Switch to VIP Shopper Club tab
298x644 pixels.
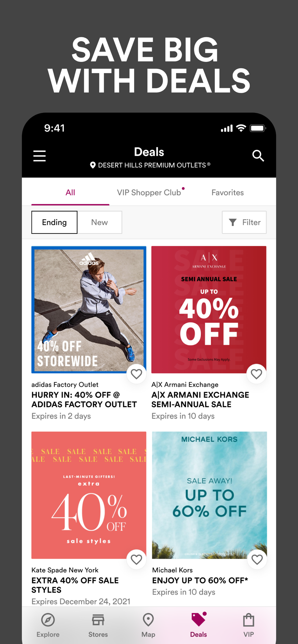click(149, 193)
